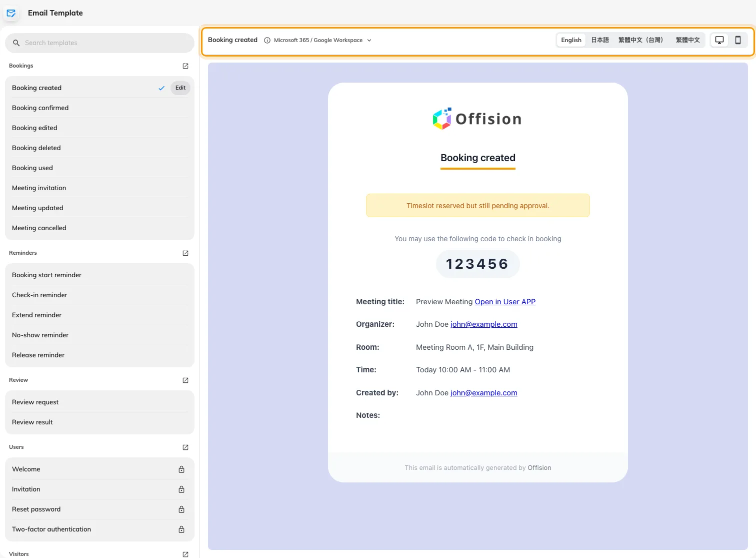The width and height of the screenshot is (756, 558).
Task: Select the 日本語 language tab
Action: pos(600,40)
